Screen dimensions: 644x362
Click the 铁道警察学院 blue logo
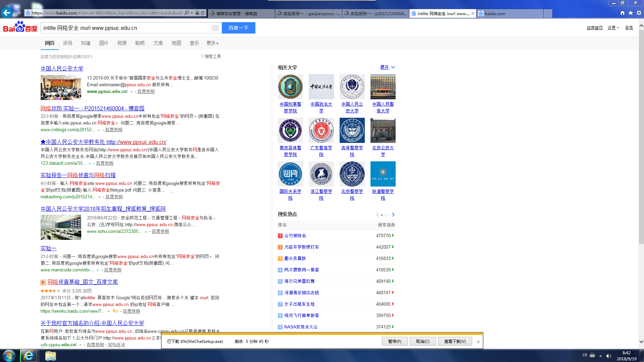[383, 174]
